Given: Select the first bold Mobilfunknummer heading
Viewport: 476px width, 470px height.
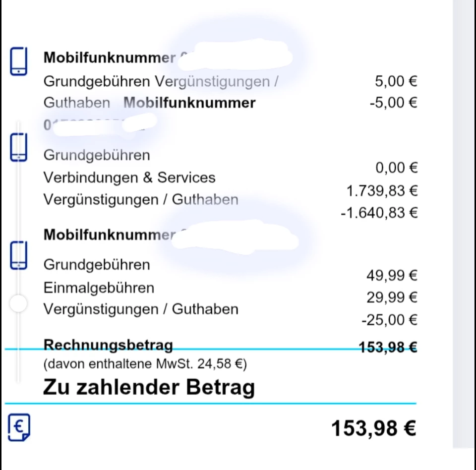Looking at the screenshot, I should click(x=109, y=58).
